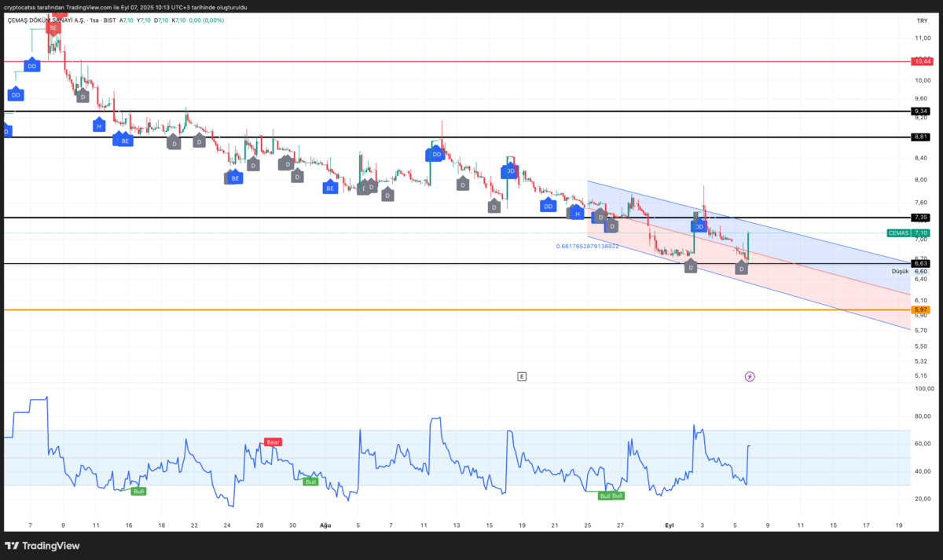Image resolution: width=943 pixels, height=560 pixels.
Task: Click the 20,00 level on oscillator scale
Action: coord(924,499)
